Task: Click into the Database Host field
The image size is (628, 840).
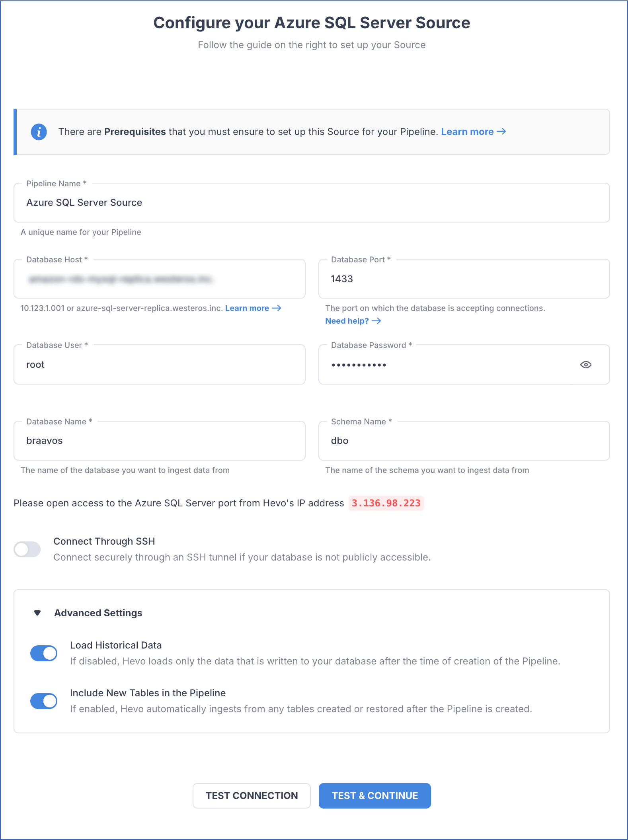Action: pyautogui.click(x=160, y=279)
